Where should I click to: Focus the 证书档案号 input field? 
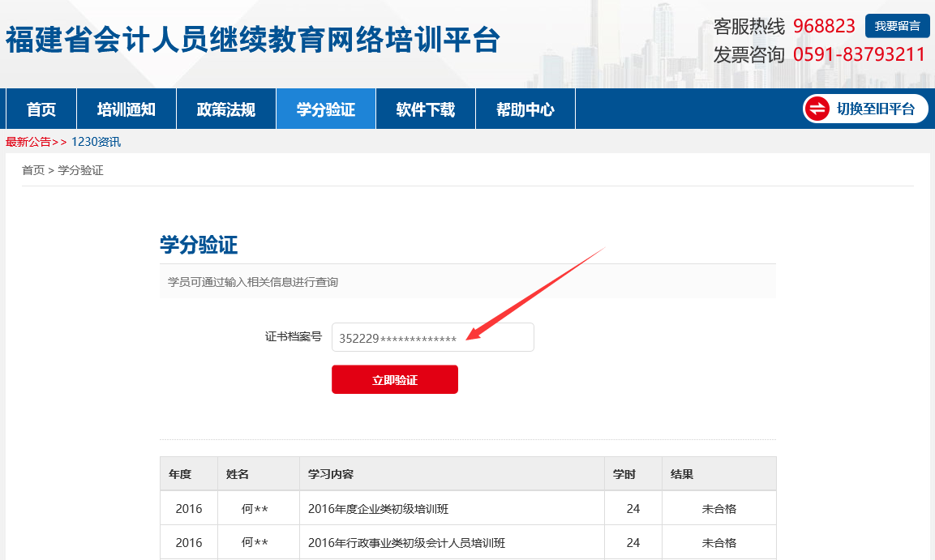click(x=432, y=338)
